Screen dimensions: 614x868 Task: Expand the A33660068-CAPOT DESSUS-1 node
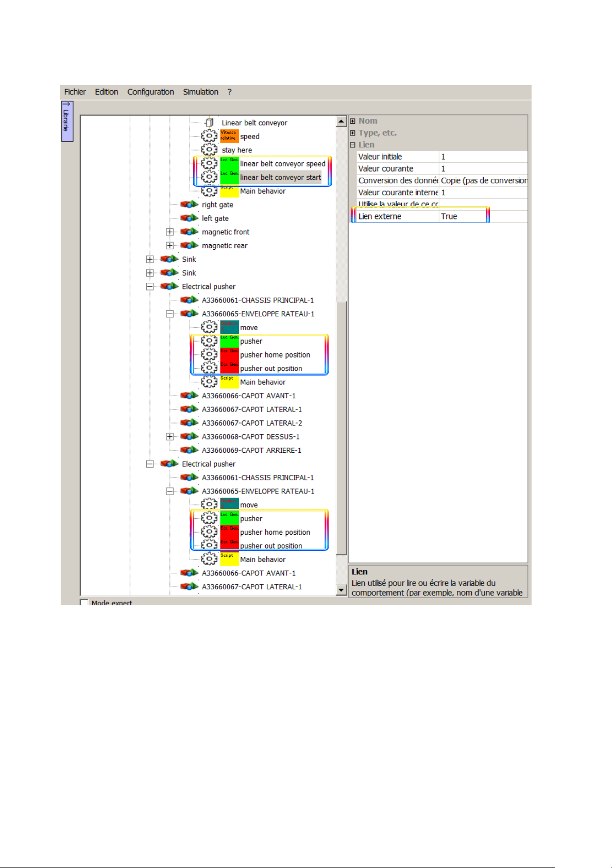coord(169,437)
